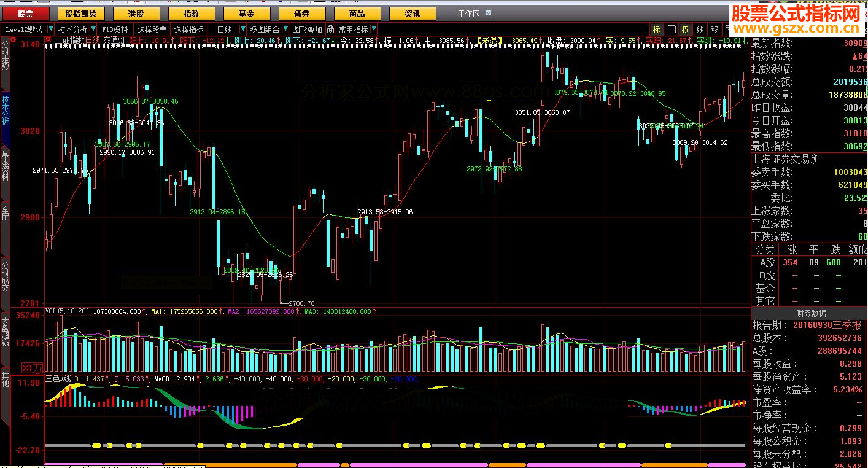Image resolution: width=868 pixels, height=468 pixels.
Task: Click the pink bar in the bottom indicator strip
Action: point(104,464)
